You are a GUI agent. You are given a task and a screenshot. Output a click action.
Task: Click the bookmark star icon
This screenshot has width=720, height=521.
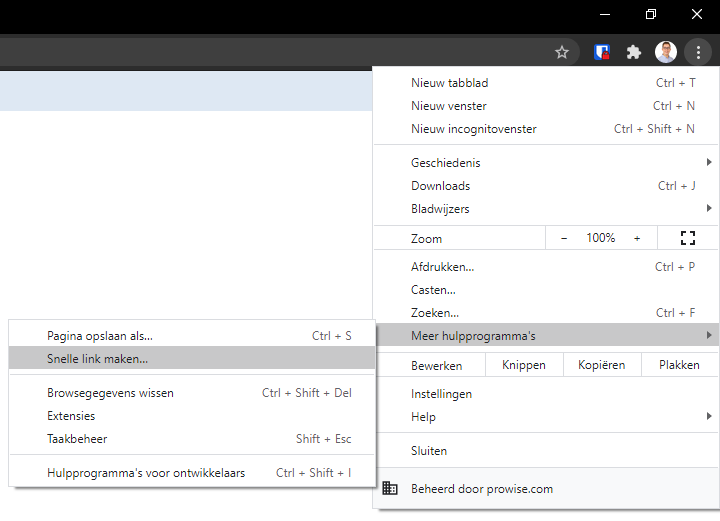tap(562, 52)
